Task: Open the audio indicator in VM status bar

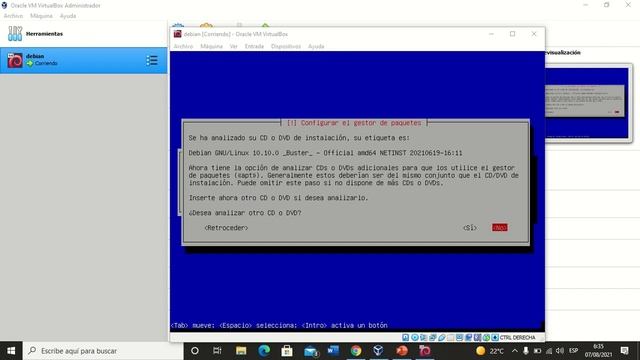Action: [423, 338]
